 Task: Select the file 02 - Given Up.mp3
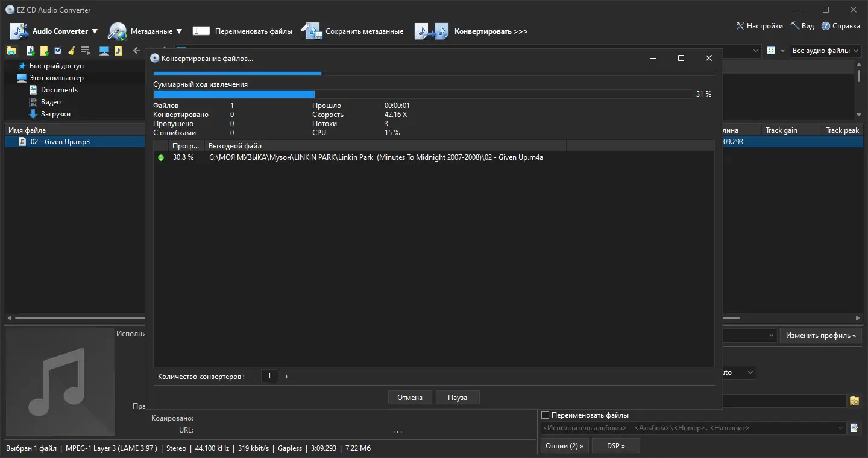click(60, 142)
